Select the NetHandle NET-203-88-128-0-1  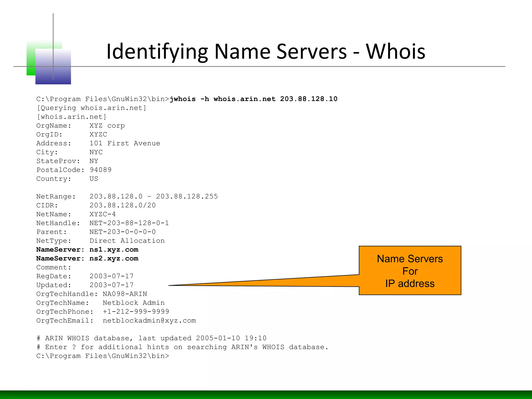click(x=129, y=223)
